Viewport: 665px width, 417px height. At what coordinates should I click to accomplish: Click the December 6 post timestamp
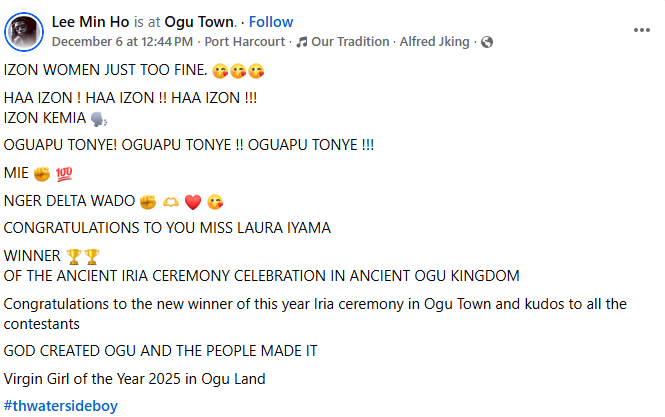tap(121, 42)
